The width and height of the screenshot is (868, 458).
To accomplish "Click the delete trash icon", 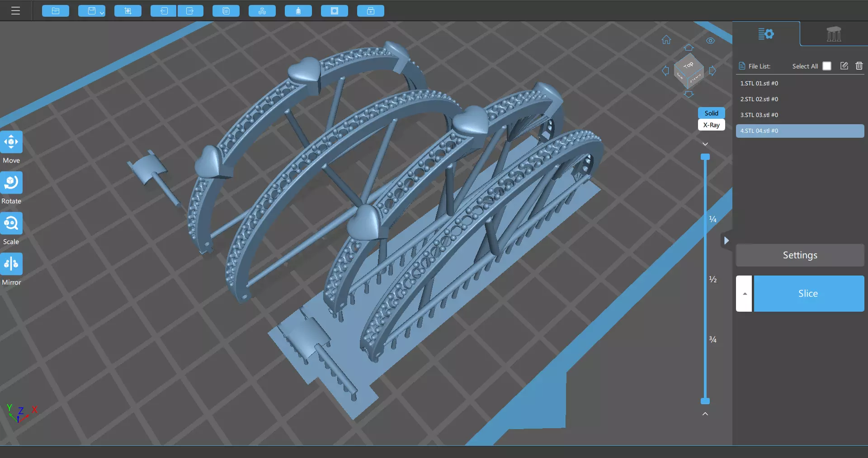I will pyautogui.click(x=859, y=66).
